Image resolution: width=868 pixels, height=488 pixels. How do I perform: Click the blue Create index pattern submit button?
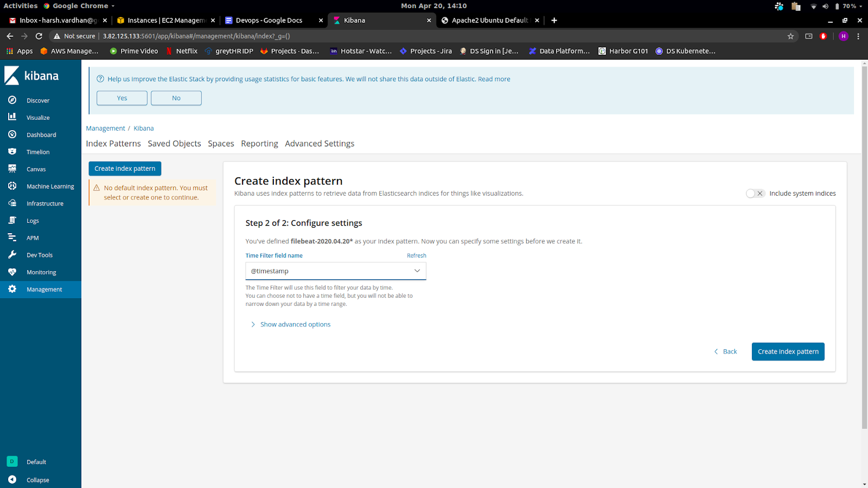click(788, 351)
